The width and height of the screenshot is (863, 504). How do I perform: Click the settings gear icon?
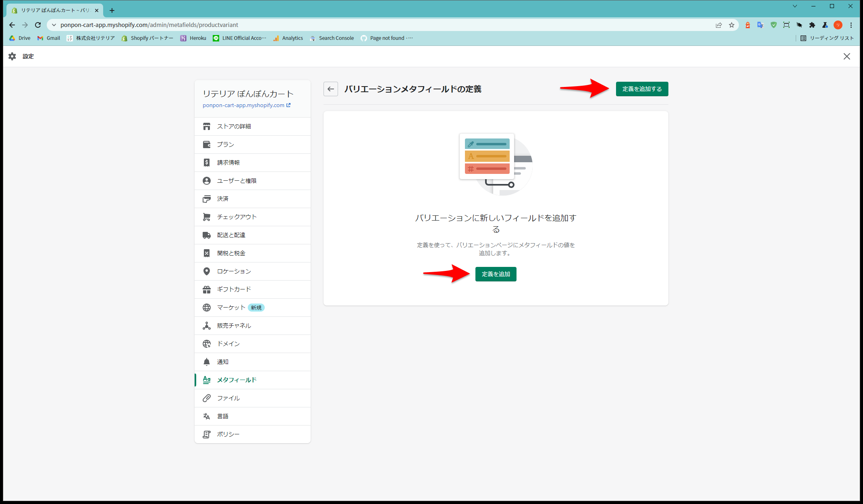pos(12,56)
